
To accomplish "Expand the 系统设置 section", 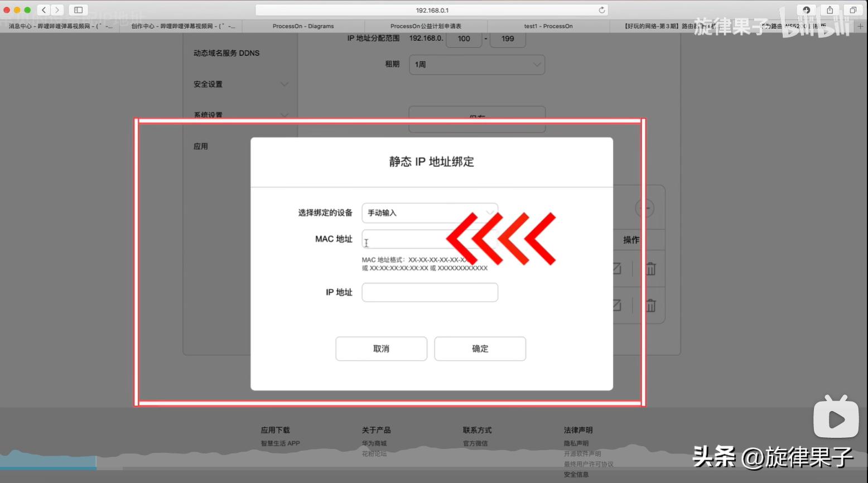I will click(240, 115).
